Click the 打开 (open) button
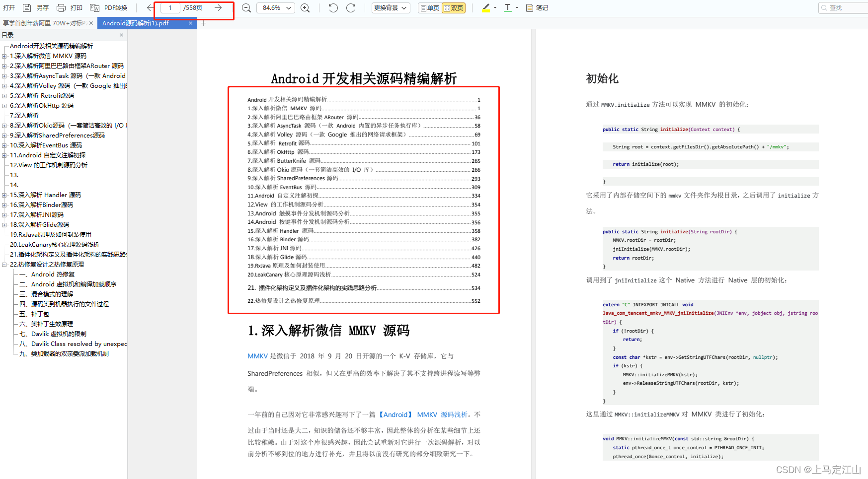This screenshot has height=479, width=868. coord(9,8)
